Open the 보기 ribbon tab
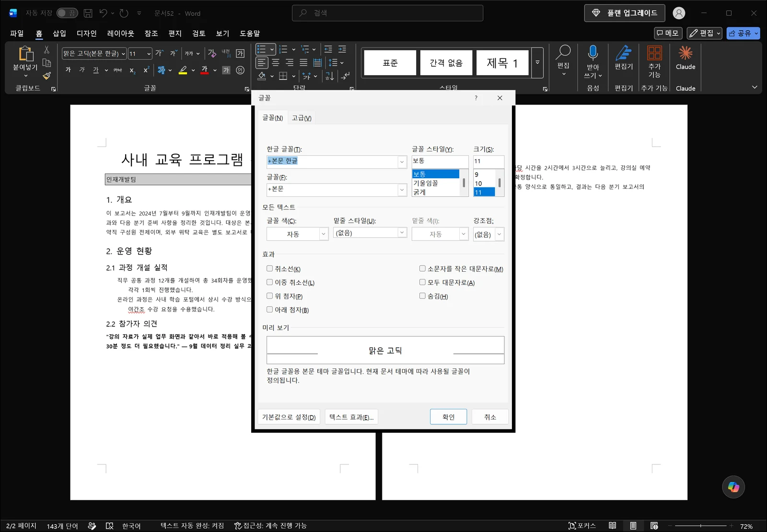Viewport: 767px width, 532px height. tap(222, 34)
